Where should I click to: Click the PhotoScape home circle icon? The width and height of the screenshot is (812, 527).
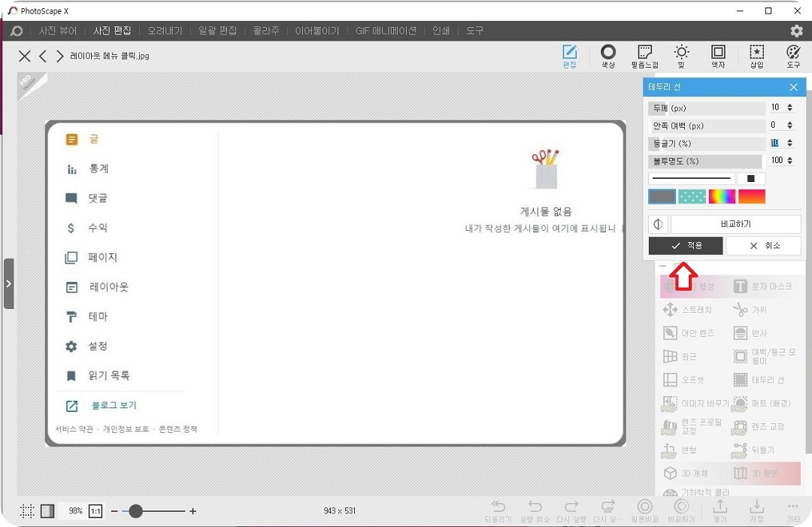pyautogui.click(x=17, y=31)
